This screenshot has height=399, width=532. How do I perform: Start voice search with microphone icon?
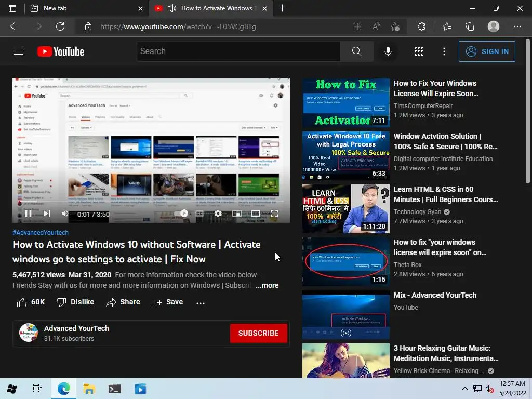point(388,51)
